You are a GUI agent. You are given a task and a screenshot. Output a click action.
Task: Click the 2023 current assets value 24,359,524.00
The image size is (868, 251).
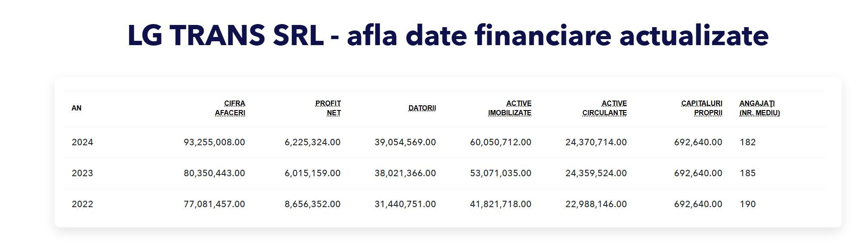click(596, 173)
